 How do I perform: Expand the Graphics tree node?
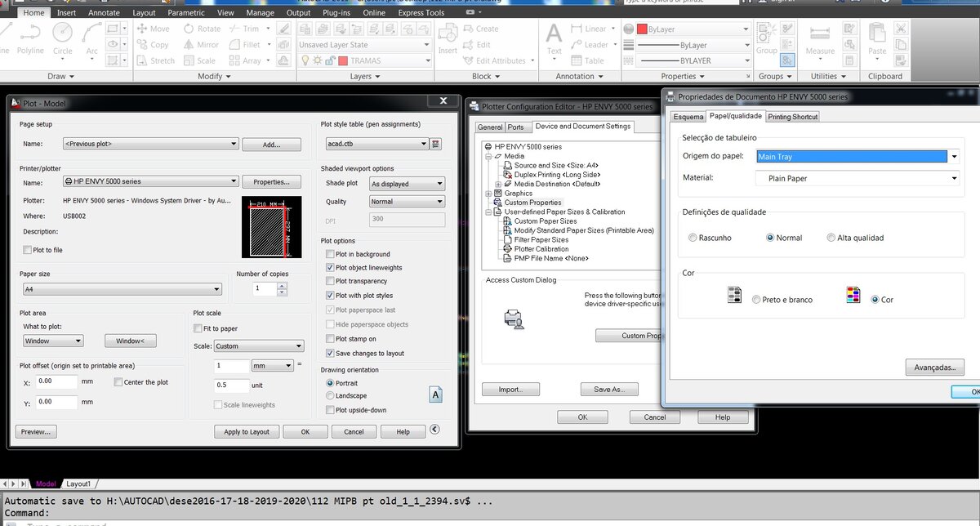coord(488,194)
